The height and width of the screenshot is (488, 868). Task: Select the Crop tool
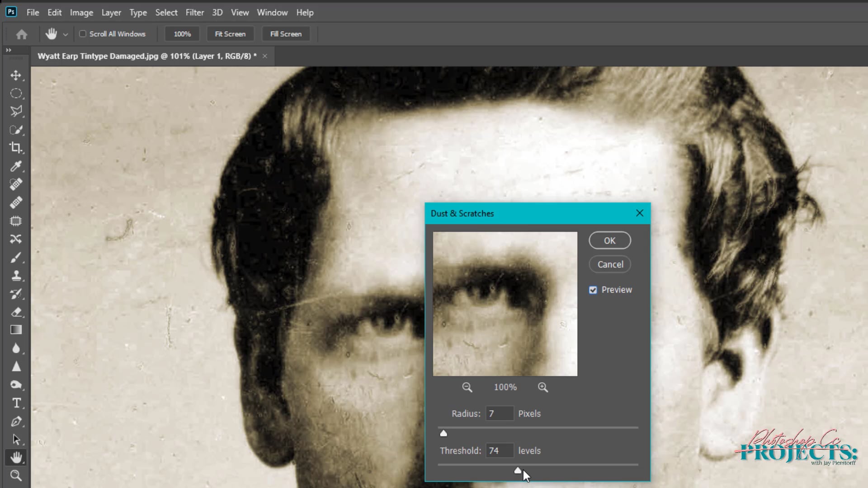pos(16,148)
